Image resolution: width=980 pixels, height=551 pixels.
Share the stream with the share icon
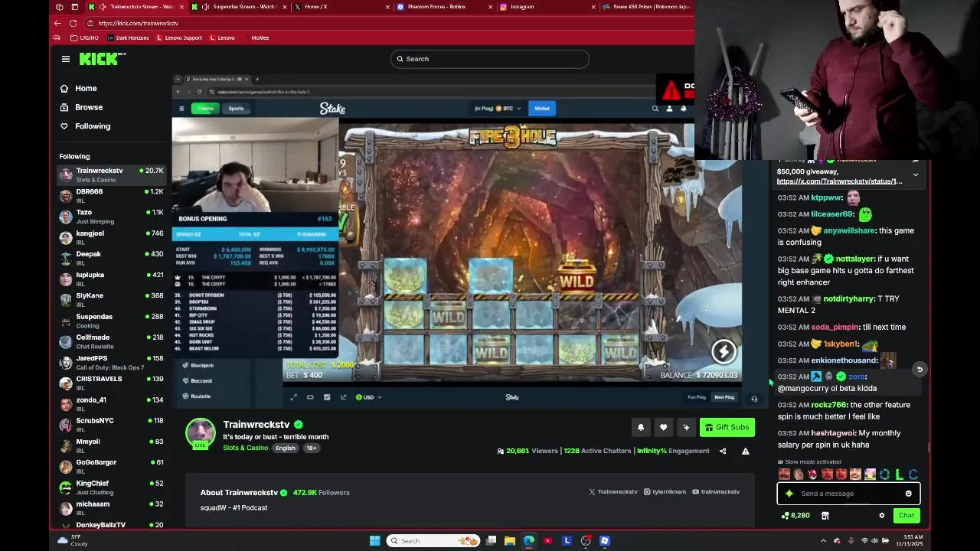pyautogui.click(x=723, y=451)
